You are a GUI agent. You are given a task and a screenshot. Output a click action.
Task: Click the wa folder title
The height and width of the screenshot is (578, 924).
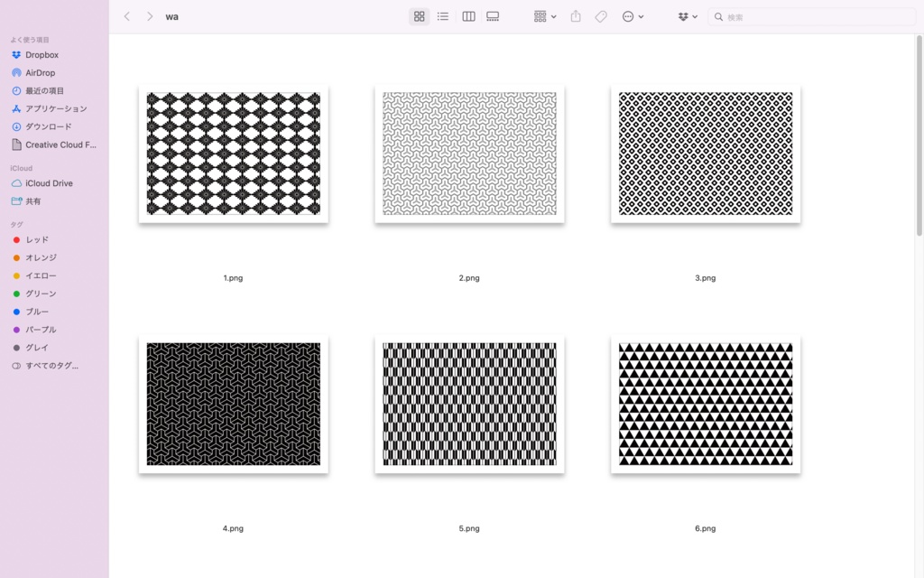point(172,16)
